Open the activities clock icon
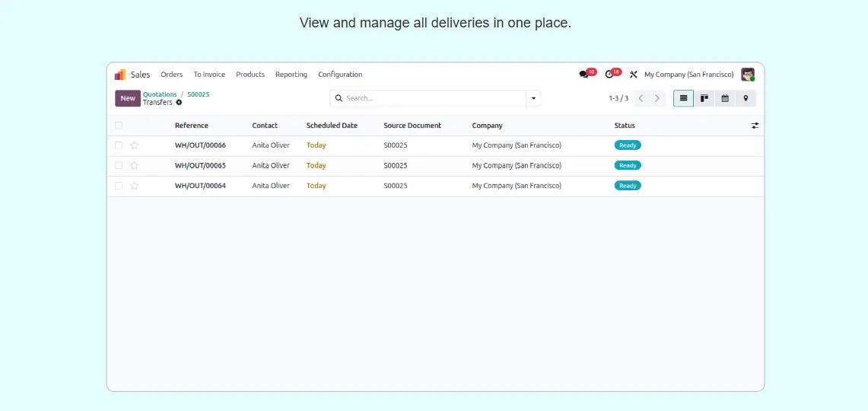The height and width of the screenshot is (411, 868). [x=609, y=75]
